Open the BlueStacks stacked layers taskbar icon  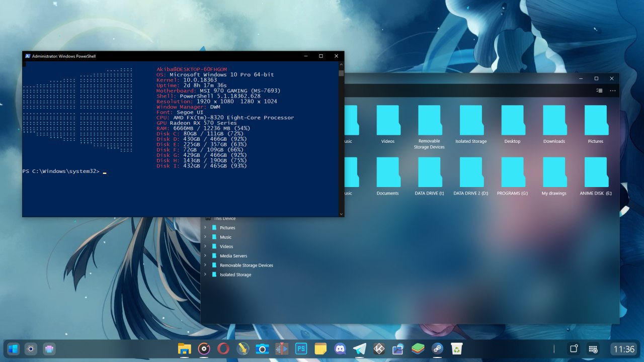pyautogui.click(x=418, y=349)
